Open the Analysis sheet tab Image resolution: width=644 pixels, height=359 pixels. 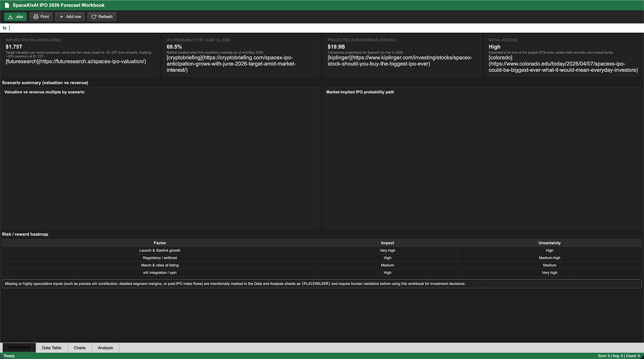105,347
